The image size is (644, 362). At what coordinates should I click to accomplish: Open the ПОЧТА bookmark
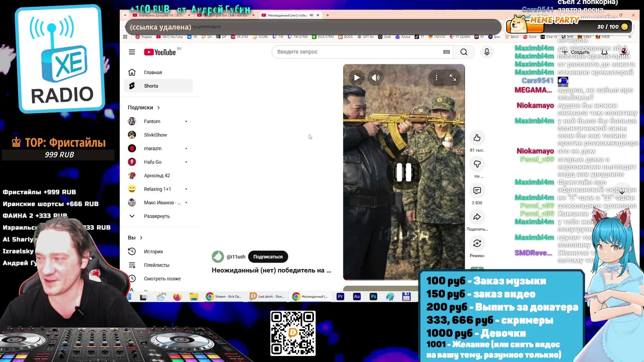point(437,37)
